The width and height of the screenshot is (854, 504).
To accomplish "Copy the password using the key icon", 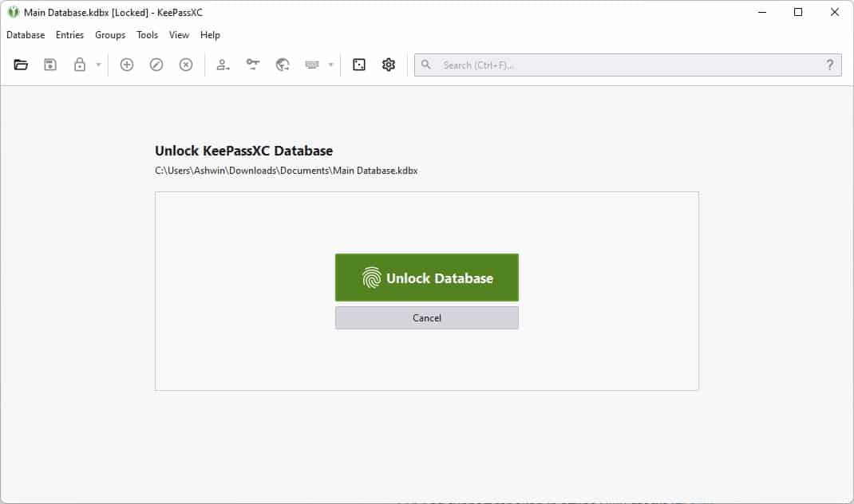I will coord(253,65).
